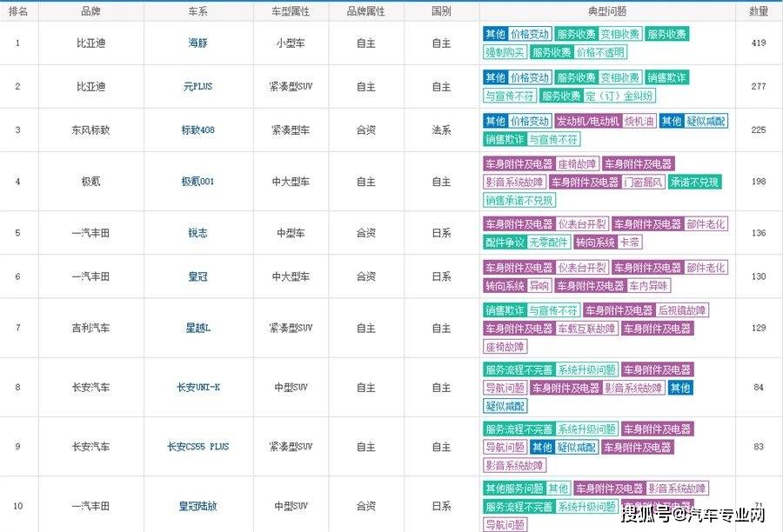Click the 标致408 series link
Screen dimensions: 783x532
198,130
